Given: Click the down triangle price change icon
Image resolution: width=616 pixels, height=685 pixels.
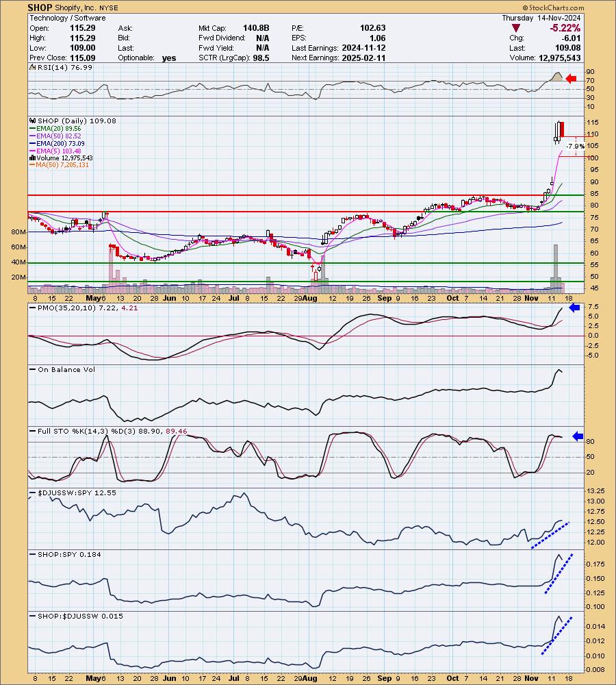Looking at the screenshot, I should coord(515,28).
